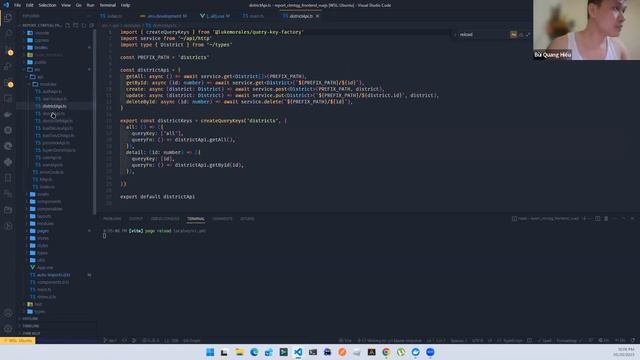Open the Manage gear icon in the activity bar
This screenshot has width=640, height=360.
pos(8,329)
